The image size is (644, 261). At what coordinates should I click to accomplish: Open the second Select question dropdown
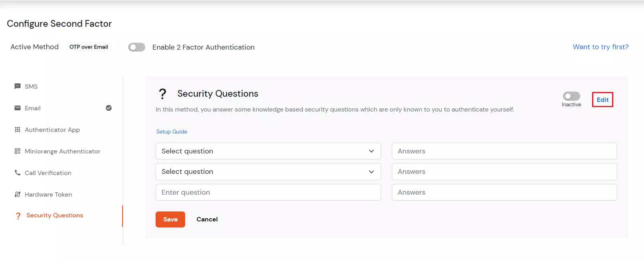[x=268, y=171]
